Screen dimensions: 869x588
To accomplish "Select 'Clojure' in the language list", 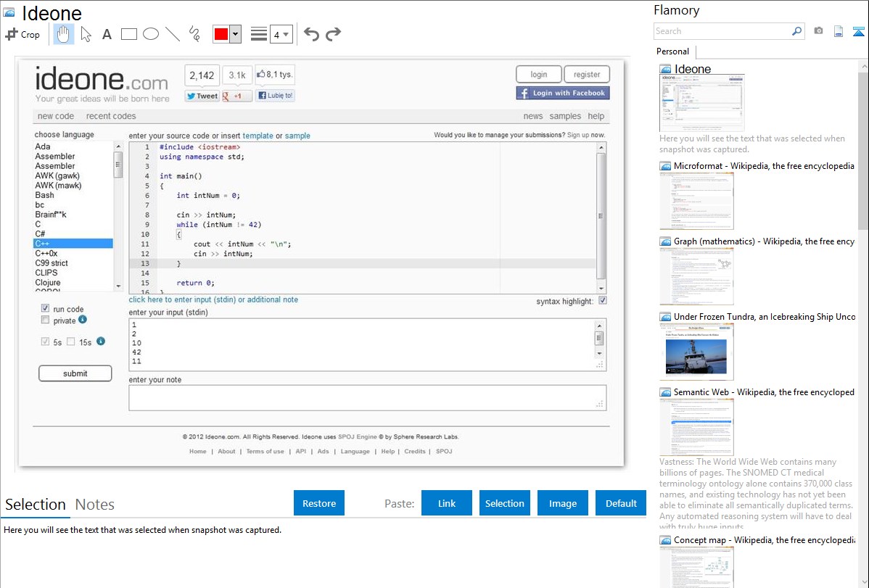I will point(48,283).
